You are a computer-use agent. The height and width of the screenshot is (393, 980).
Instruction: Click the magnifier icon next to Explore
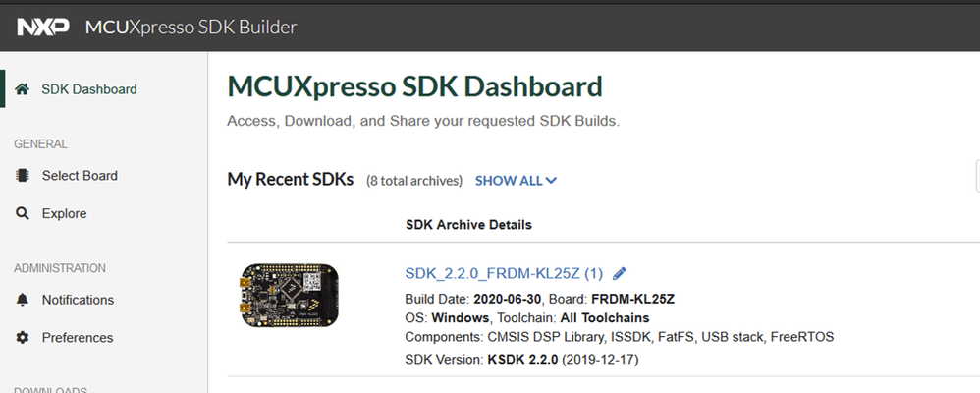click(x=23, y=213)
